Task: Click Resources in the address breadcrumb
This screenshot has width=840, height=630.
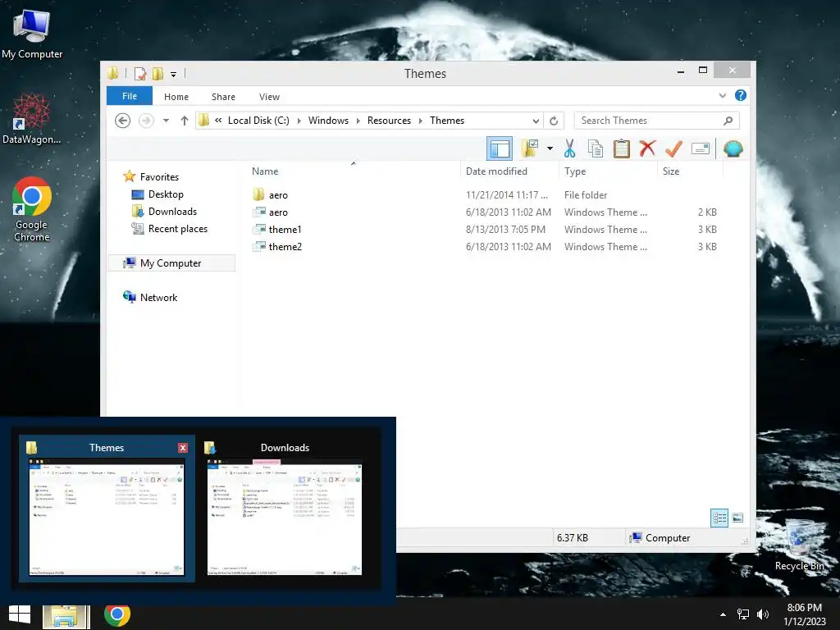Action: 389,121
